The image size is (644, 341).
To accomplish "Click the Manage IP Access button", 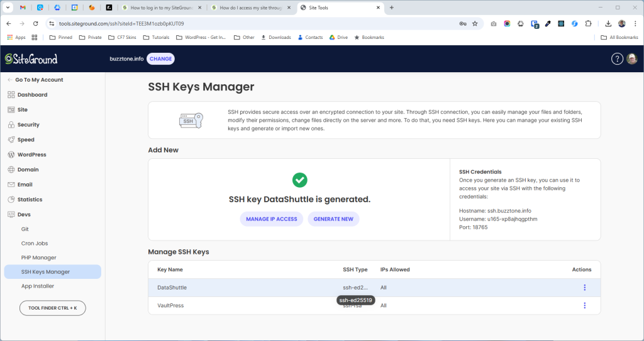I will [x=271, y=219].
